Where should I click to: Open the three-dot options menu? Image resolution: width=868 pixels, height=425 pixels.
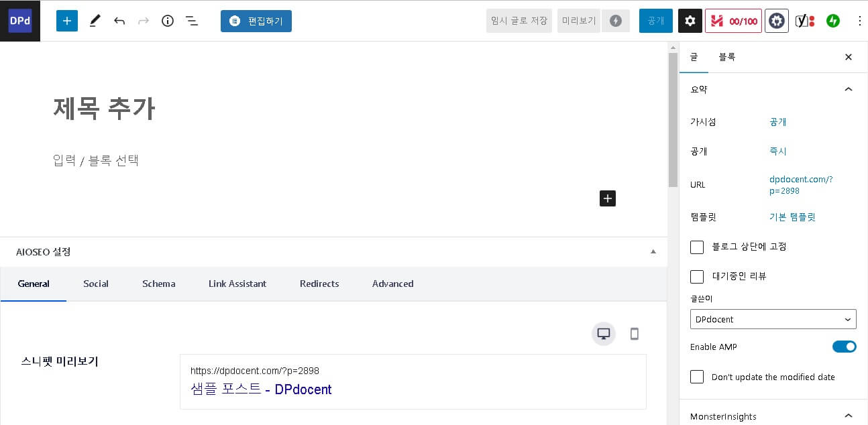point(860,21)
